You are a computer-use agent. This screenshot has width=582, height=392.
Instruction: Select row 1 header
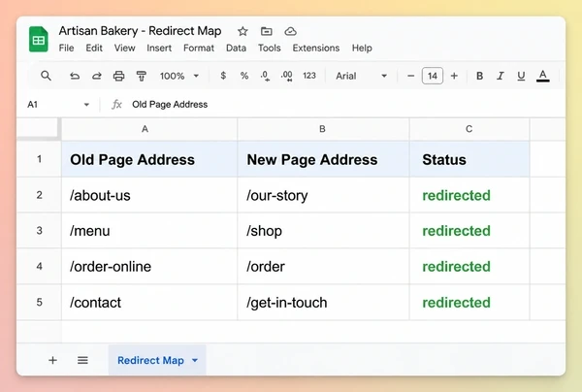coord(39,159)
